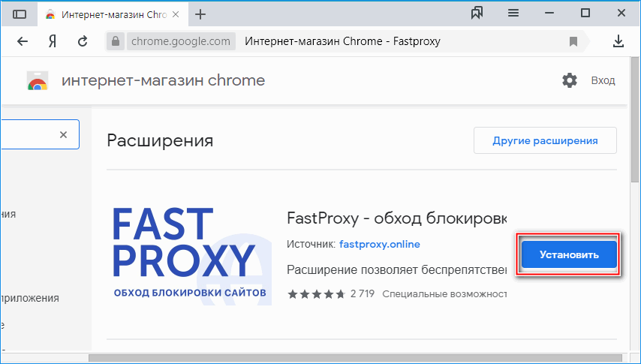Click the Chrome Web Store logo
641x364 pixels.
tap(36, 81)
